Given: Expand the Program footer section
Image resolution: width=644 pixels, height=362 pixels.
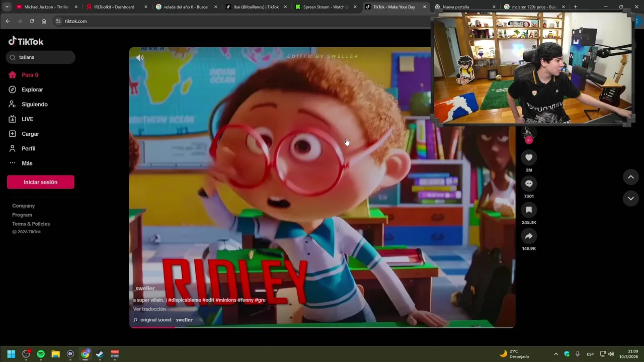Looking at the screenshot, I should coord(22,215).
